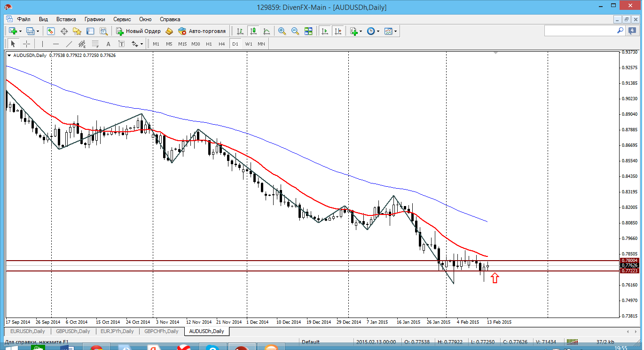Select the trendline drawing tool

(69, 44)
